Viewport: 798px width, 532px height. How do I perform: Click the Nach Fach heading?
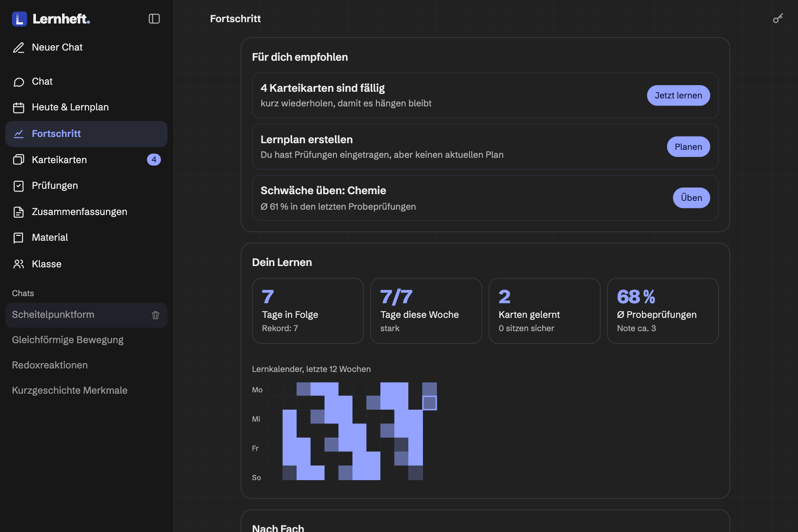pyautogui.click(x=278, y=528)
